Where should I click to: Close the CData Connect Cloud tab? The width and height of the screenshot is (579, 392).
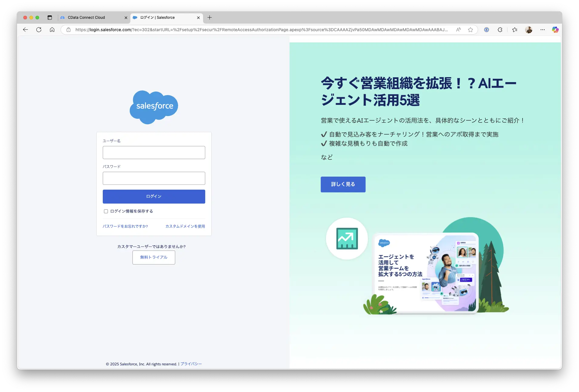tap(126, 18)
